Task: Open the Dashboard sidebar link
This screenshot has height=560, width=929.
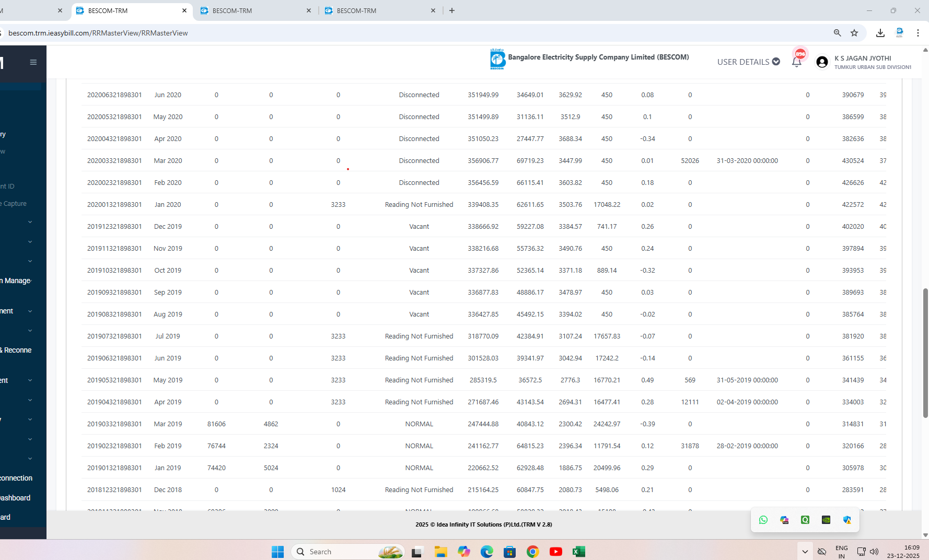Action: tap(15, 498)
